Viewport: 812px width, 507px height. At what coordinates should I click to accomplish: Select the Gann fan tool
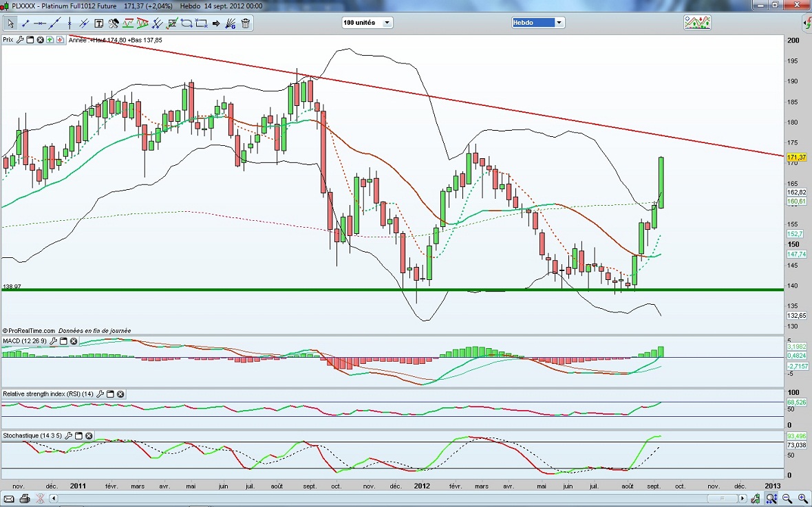(x=231, y=23)
